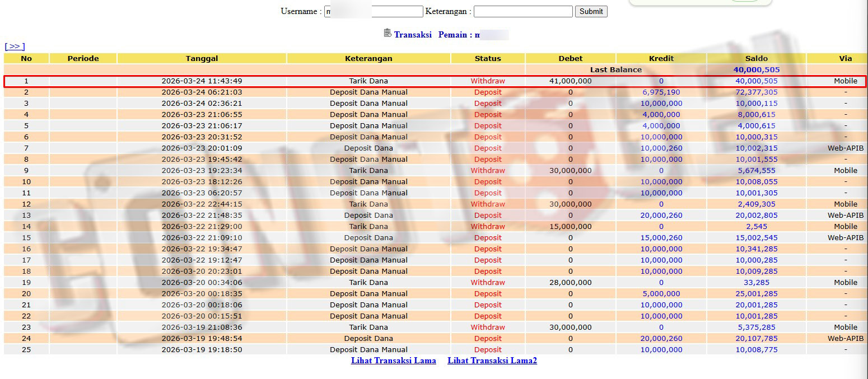Viewport: 868px width, 379px height.
Task: Click saldo value 8,000,615
Action: pyautogui.click(x=757, y=115)
